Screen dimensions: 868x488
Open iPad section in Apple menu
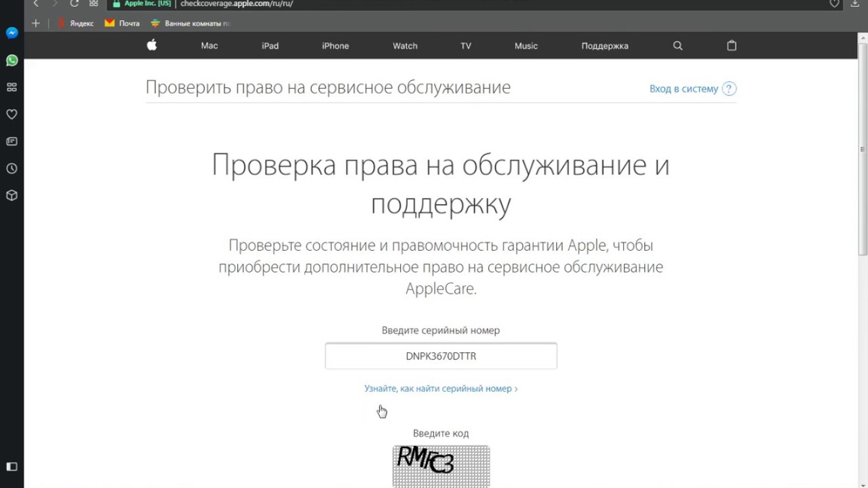tap(270, 46)
